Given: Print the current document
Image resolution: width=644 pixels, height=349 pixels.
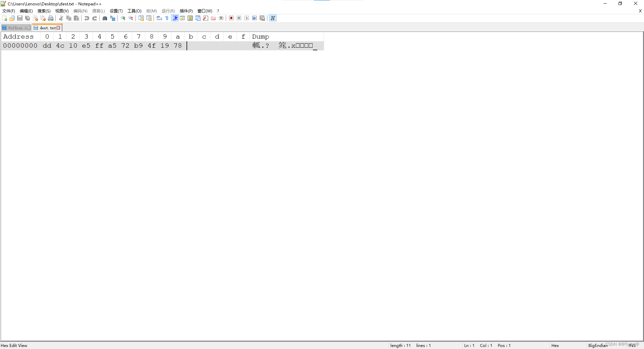Looking at the screenshot, I should (51, 18).
